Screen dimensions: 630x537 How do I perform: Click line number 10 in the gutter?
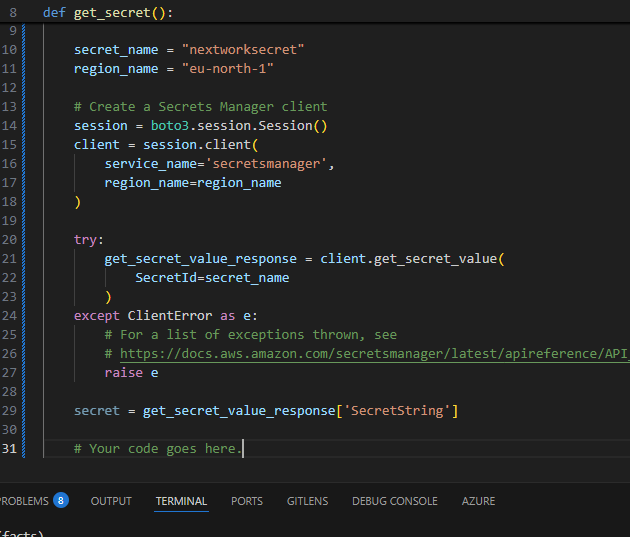(9, 50)
